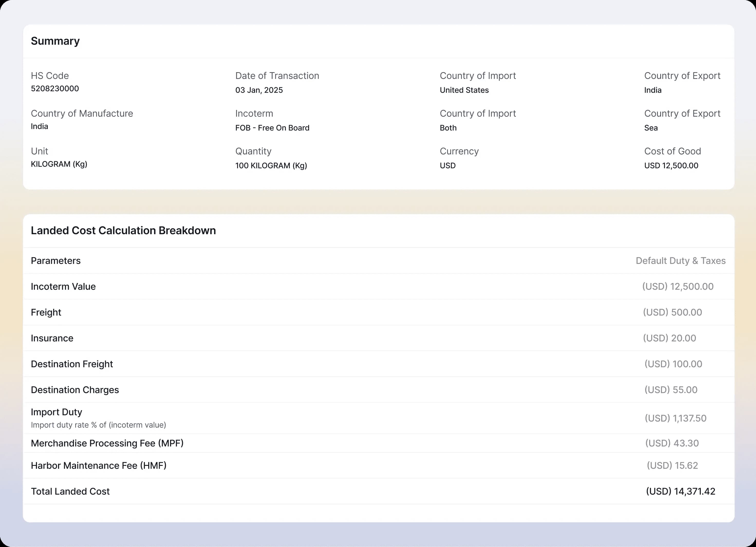Click the Cost of Good amount

671,165
